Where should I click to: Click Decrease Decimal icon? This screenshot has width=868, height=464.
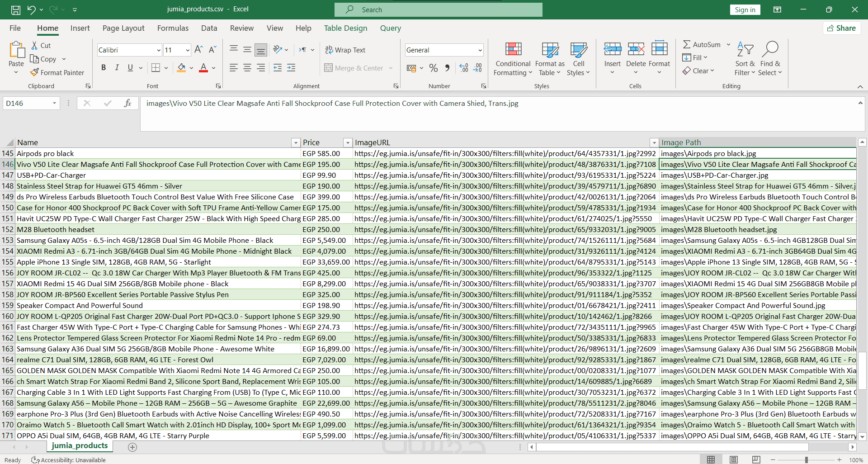pyautogui.click(x=478, y=68)
